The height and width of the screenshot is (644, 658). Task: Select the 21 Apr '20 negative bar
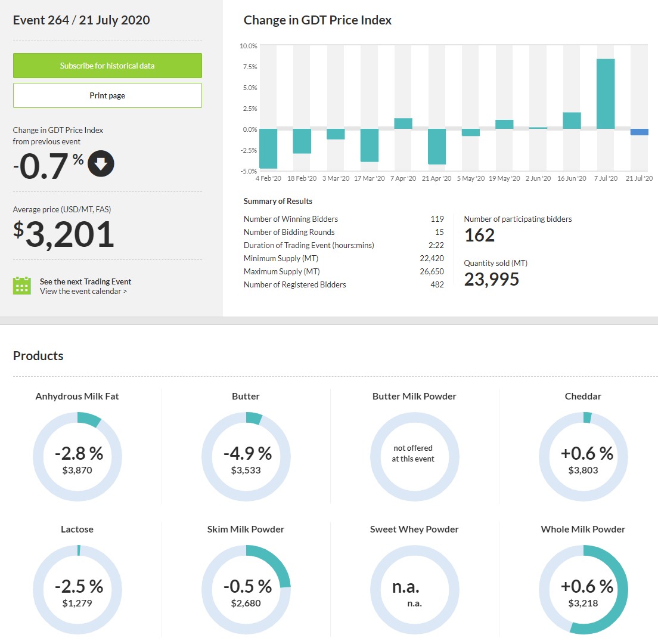point(437,146)
